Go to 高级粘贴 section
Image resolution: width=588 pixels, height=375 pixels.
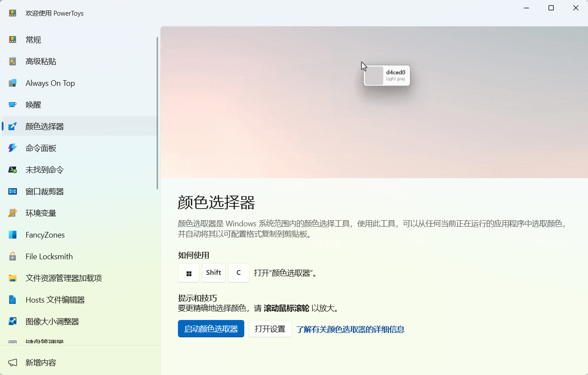pyautogui.click(x=80, y=62)
